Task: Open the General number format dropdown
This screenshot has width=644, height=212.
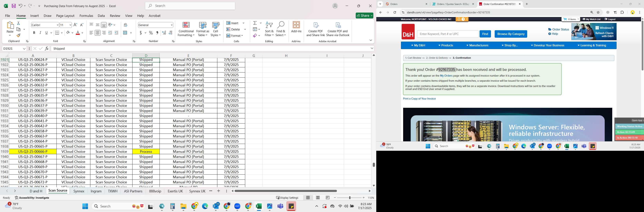Action: pyautogui.click(x=172, y=25)
